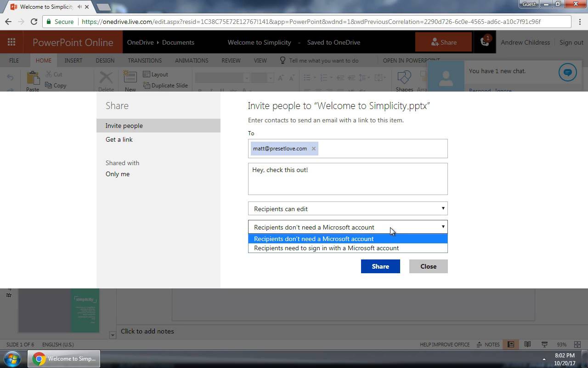
Task: Open the VIEW ribbon tab
Action: [260, 60]
